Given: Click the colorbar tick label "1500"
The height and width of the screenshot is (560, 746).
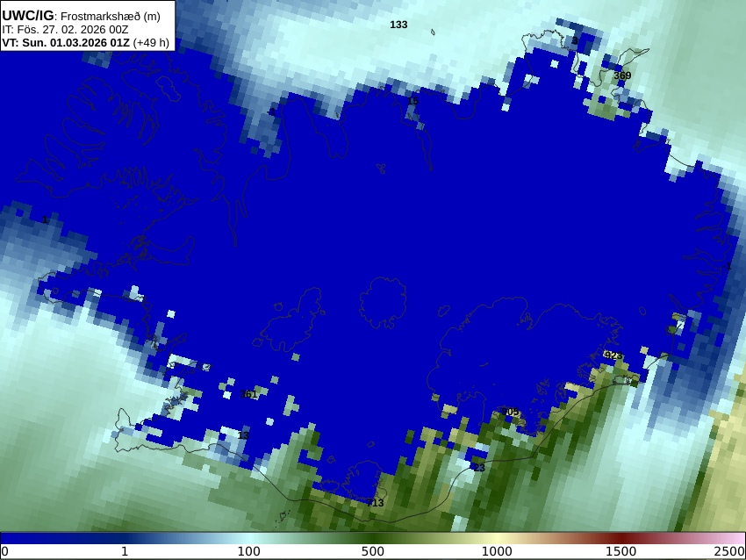Looking at the screenshot, I should point(621,551).
